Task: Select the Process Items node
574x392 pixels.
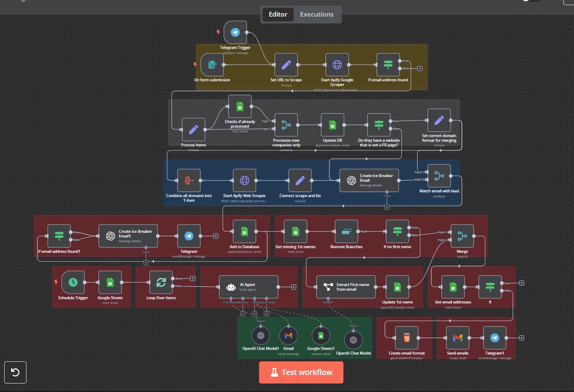Action: click(193, 130)
